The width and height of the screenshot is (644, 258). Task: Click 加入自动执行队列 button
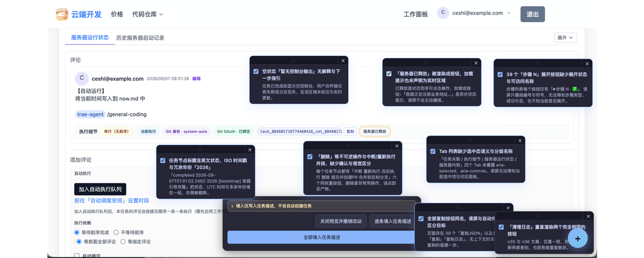[100, 189]
